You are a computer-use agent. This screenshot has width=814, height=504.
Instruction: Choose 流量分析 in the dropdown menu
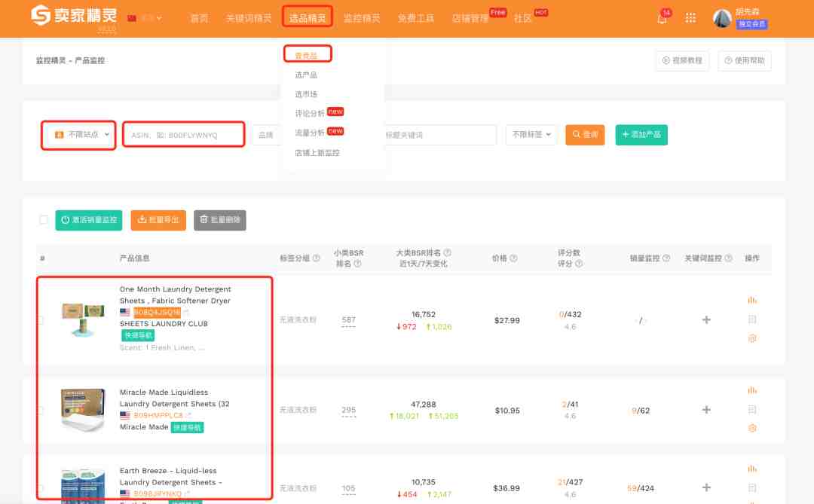[x=310, y=133]
